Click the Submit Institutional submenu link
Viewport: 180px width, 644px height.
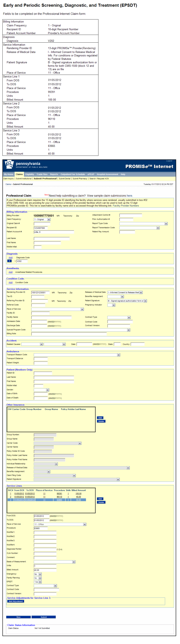(x=24, y=179)
